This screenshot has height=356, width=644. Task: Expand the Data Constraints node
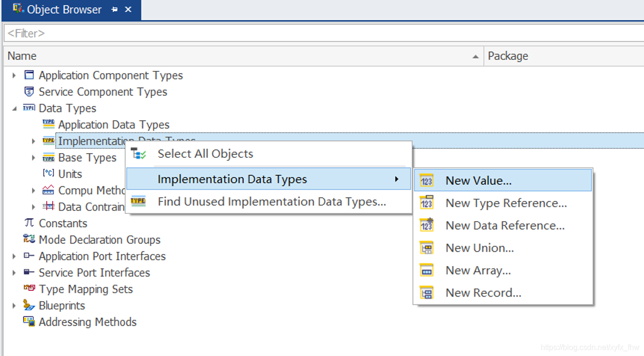[x=33, y=207]
